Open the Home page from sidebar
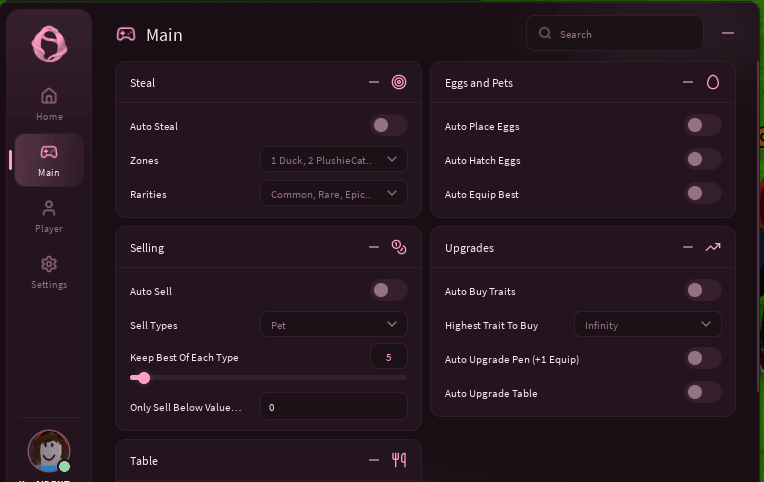 (x=49, y=104)
